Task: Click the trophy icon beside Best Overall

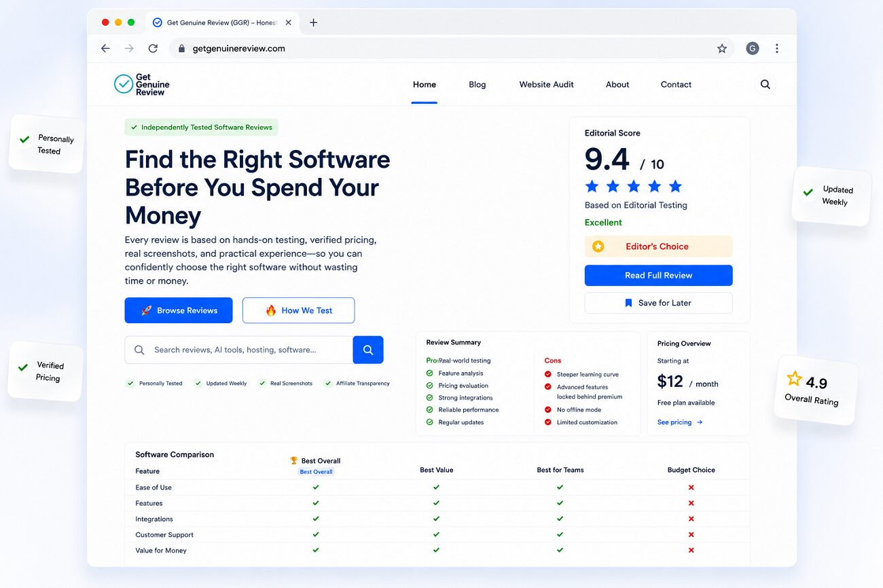Action: [294, 460]
